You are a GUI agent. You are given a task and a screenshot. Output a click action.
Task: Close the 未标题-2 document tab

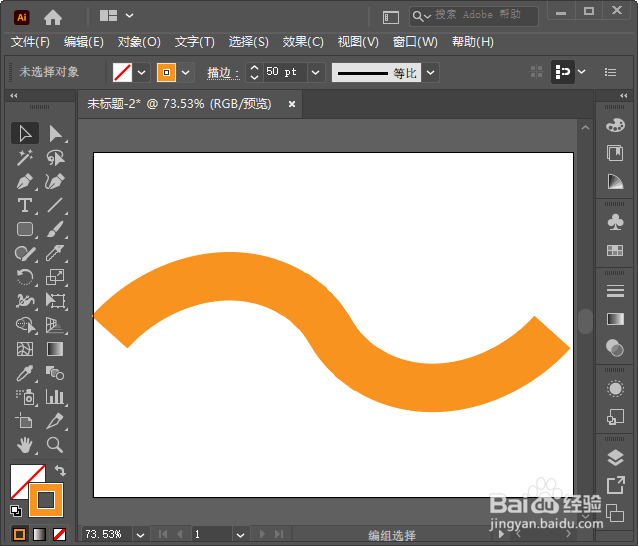pyautogui.click(x=292, y=104)
